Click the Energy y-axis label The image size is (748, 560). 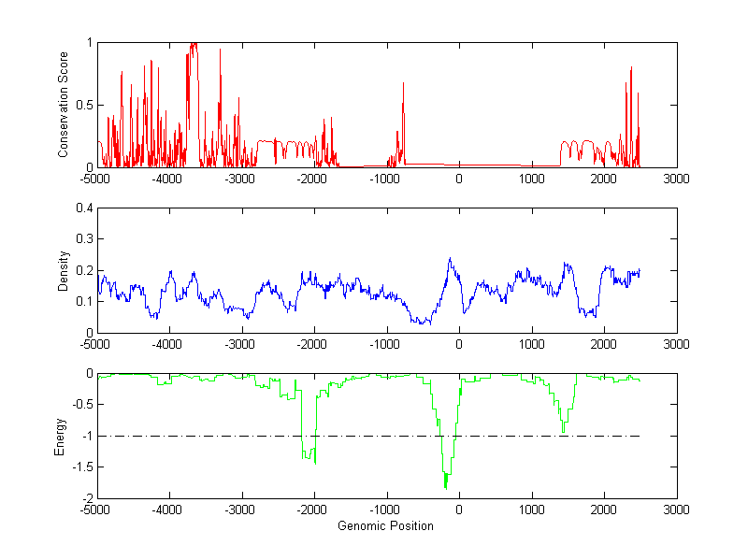[60, 436]
